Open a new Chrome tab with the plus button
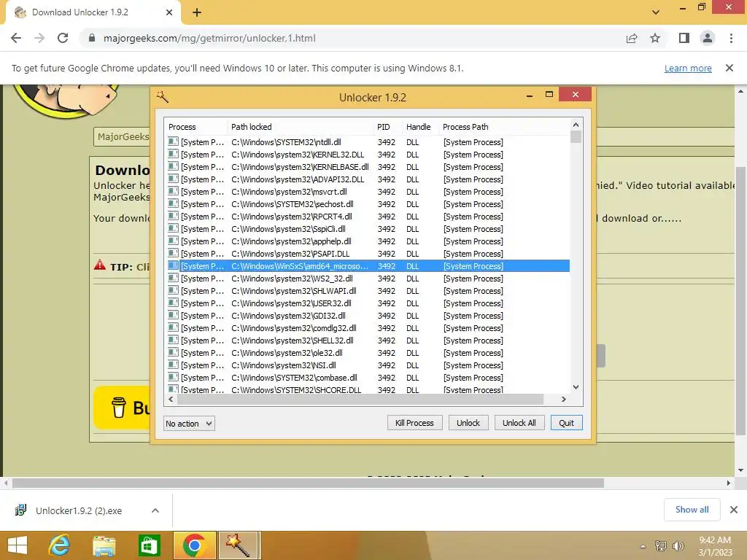Screen dimensions: 747x560 197,12
